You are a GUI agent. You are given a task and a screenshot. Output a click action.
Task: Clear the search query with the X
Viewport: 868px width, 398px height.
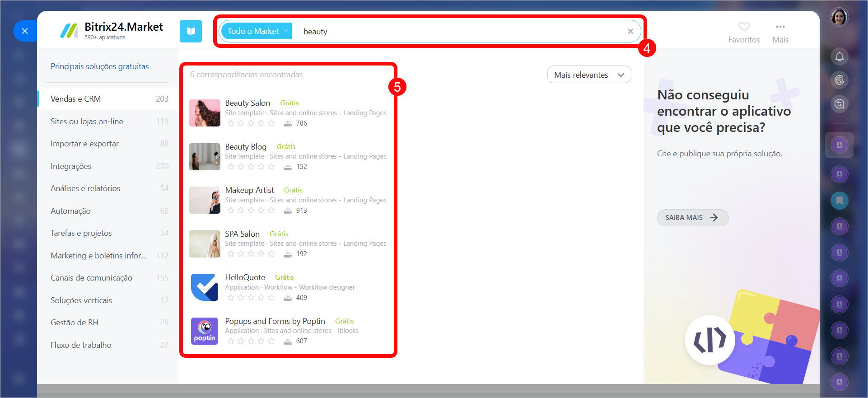tap(630, 31)
